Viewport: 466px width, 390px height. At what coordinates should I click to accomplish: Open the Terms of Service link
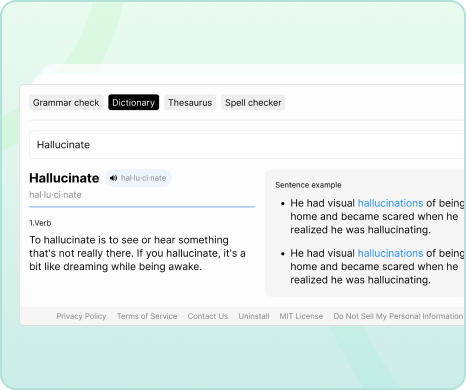(x=147, y=316)
